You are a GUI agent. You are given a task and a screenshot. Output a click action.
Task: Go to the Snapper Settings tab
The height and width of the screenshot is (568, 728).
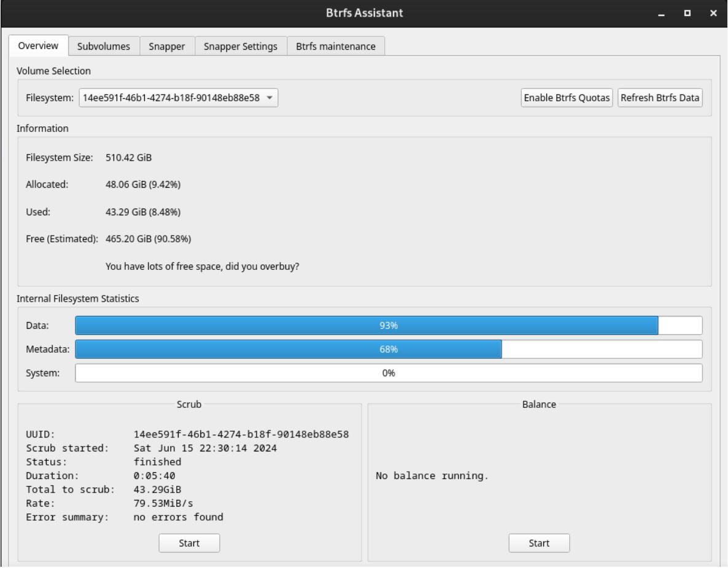241,47
